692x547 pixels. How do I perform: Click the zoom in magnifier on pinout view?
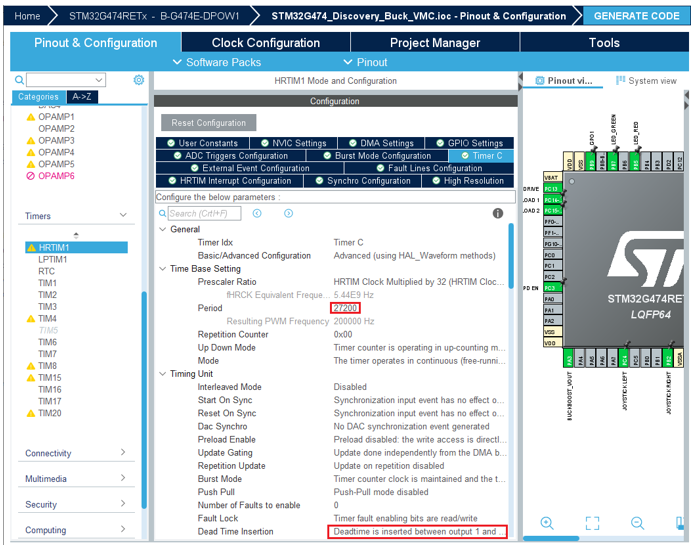click(x=547, y=523)
